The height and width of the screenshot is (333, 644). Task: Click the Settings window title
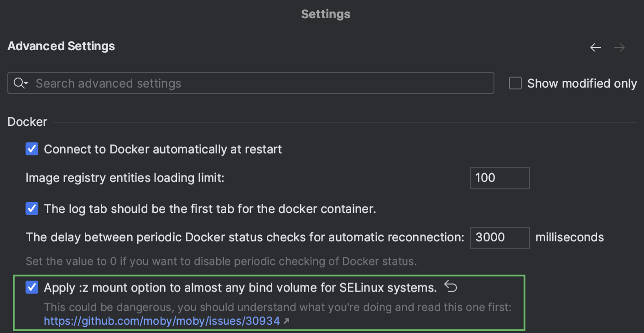pyautogui.click(x=325, y=14)
